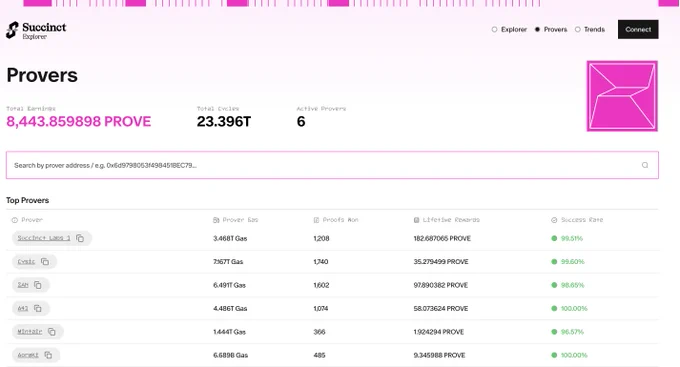
Task: Click the Provers page heading
Action: pos(42,75)
